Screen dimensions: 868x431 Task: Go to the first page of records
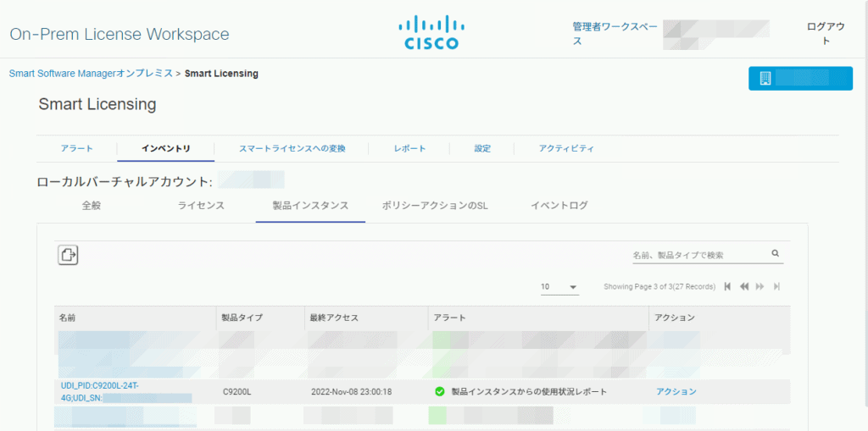pyautogui.click(x=727, y=287)
